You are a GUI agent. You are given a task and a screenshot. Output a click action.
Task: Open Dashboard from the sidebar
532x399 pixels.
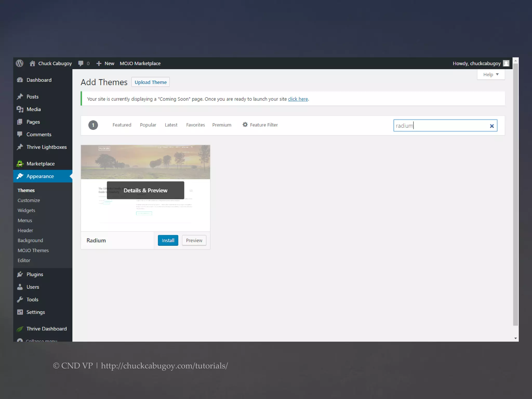[39, 80]
